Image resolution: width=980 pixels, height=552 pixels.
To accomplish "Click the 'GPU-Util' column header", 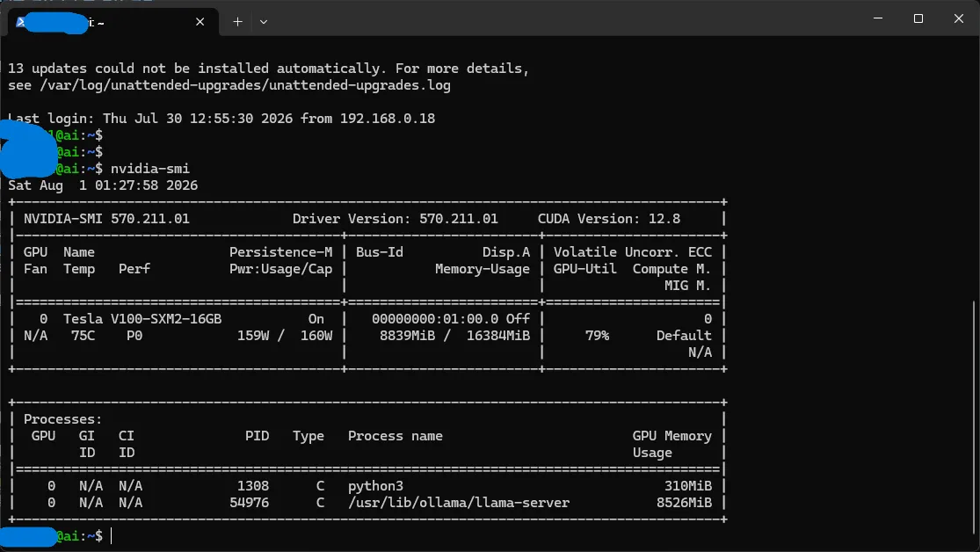I will tap(585, 269).
